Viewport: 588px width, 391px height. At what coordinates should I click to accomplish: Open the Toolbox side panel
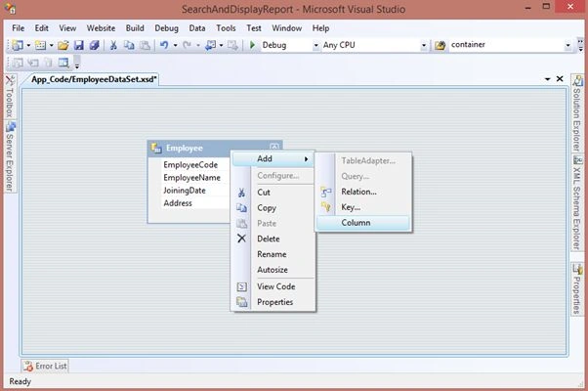[x=10, y=96]
